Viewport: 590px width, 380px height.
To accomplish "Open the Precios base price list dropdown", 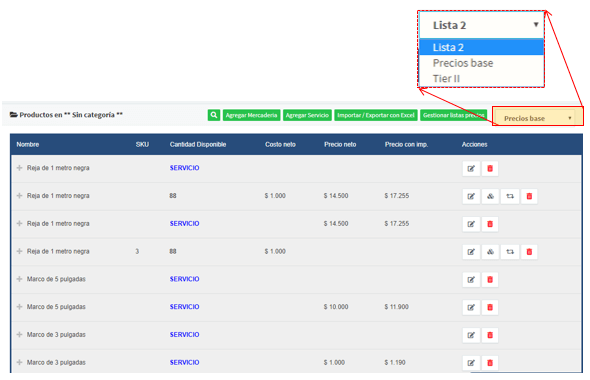I will point(535,118).
